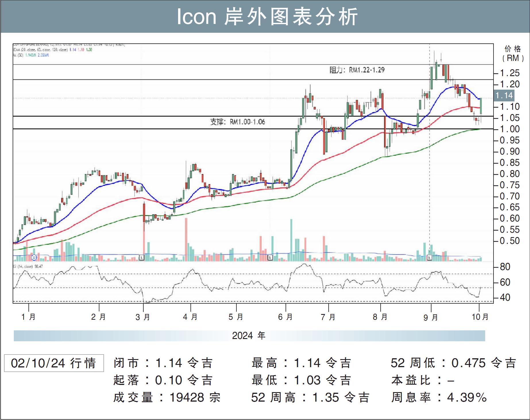Click the 9月 month label
530x420 pixels.
pos(431,317)
